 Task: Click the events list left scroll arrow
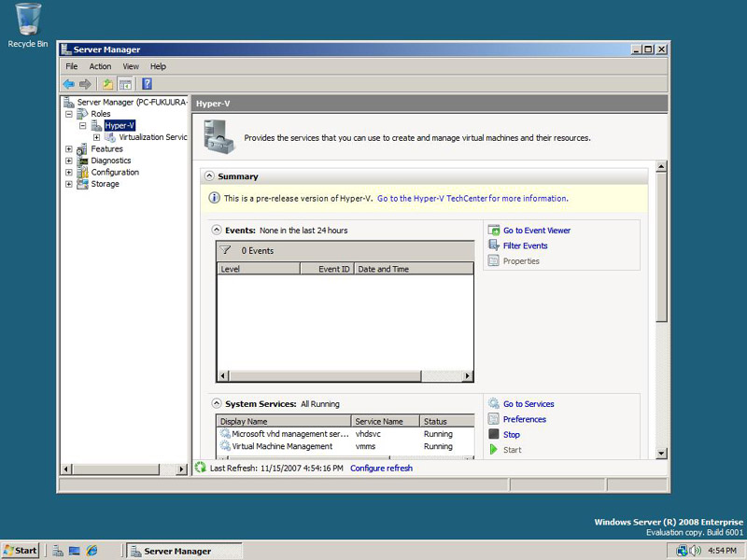tap(222, 376)
